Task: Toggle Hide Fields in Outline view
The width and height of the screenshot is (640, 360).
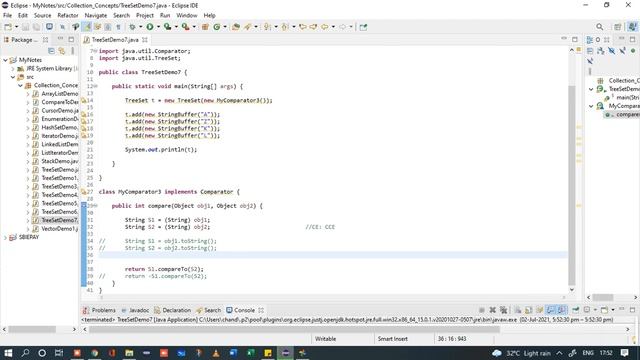Action: tap(611, 51)
